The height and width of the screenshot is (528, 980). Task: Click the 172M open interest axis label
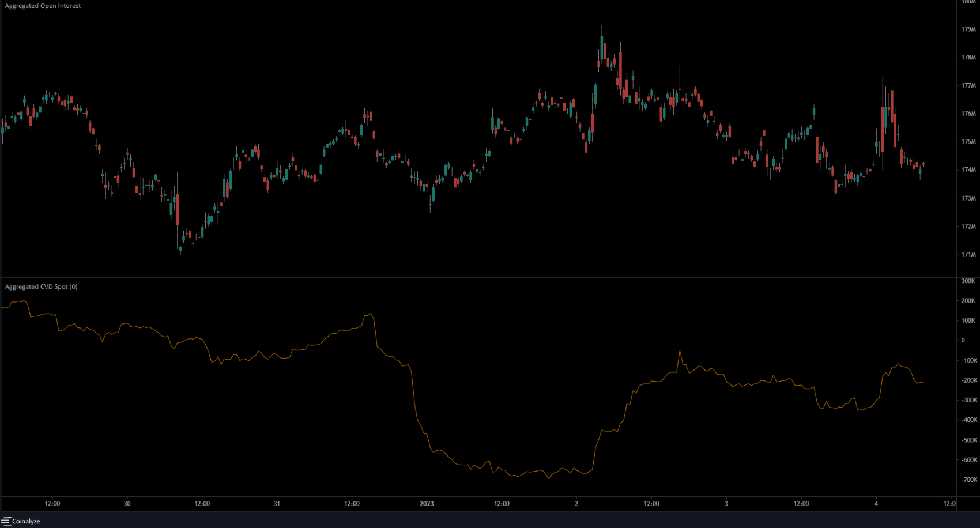968,227
